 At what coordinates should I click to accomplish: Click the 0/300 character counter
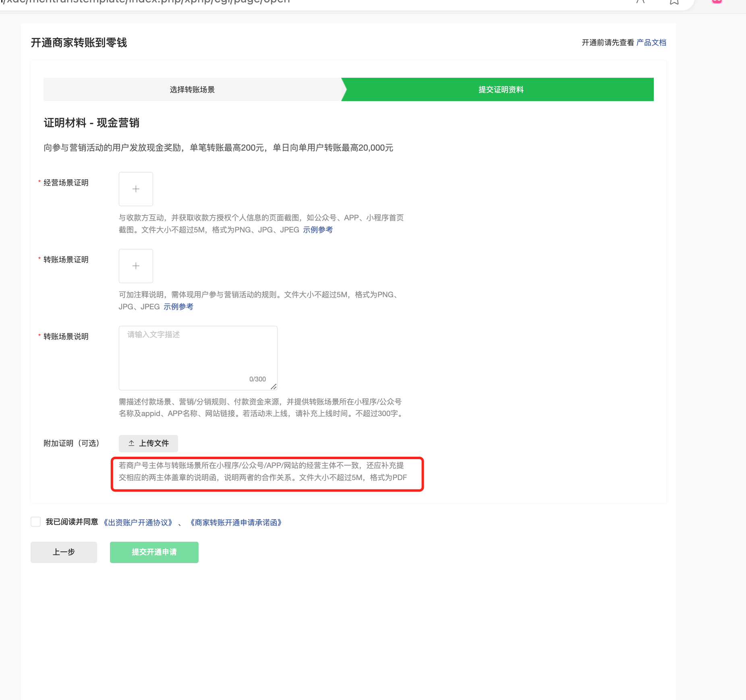pos(257,379)
